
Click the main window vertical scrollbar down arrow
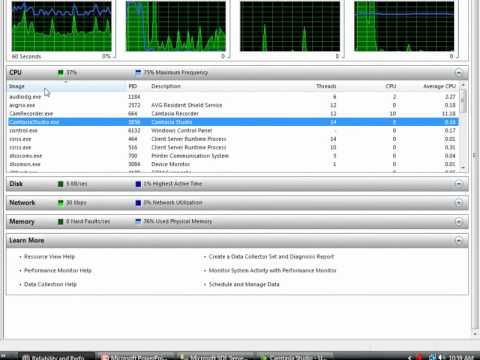tap(474, 333)
